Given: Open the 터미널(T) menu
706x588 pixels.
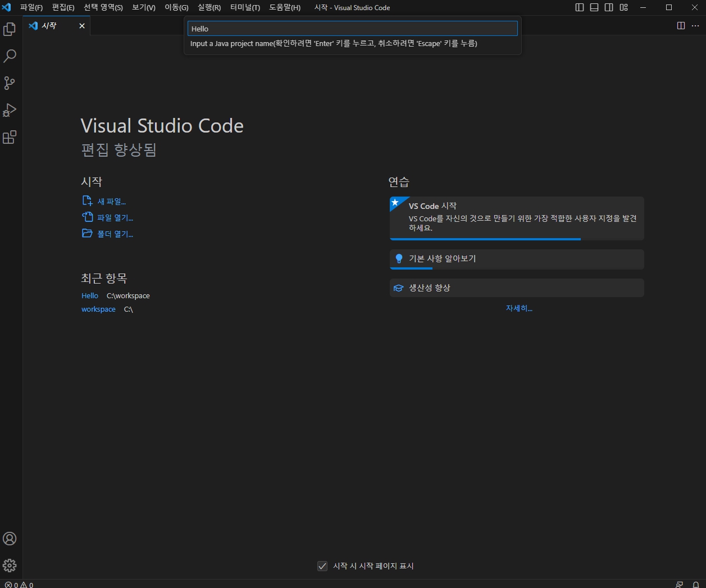Looking at the screenshot, I should tap(245, 7).
